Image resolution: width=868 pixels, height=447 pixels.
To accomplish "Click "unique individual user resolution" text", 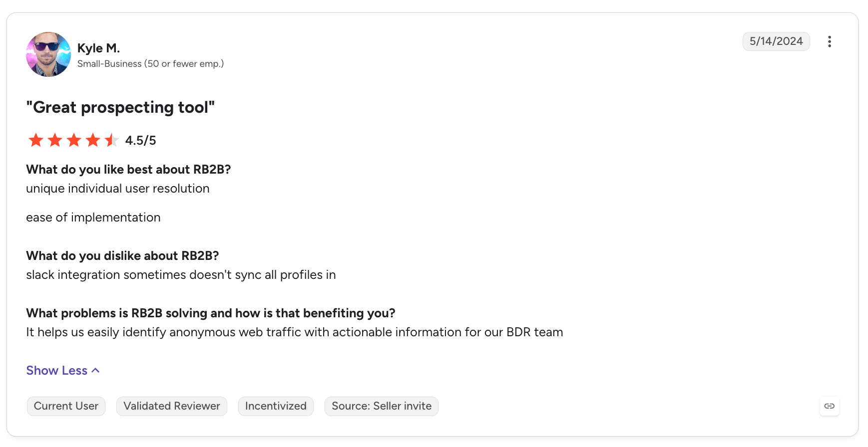I will [118, 189].
